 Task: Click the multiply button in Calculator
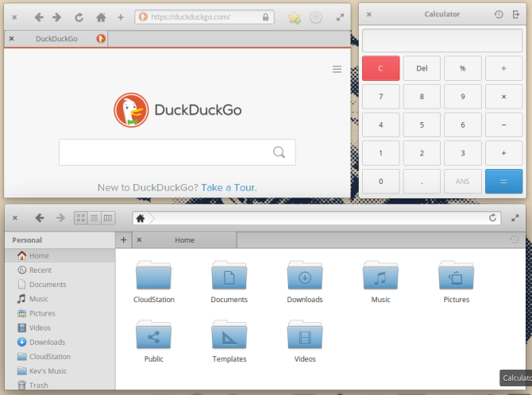click(x=503, y=97)
